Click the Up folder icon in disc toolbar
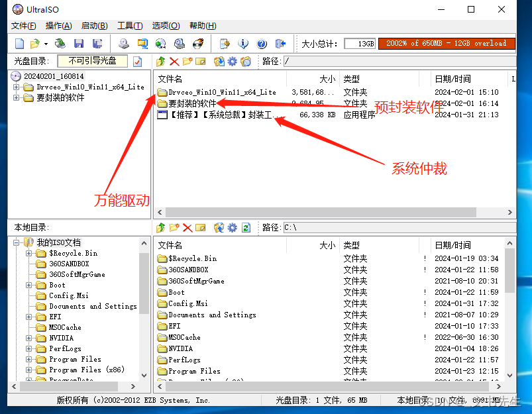The image size is (532, 414). pos(161,62)
